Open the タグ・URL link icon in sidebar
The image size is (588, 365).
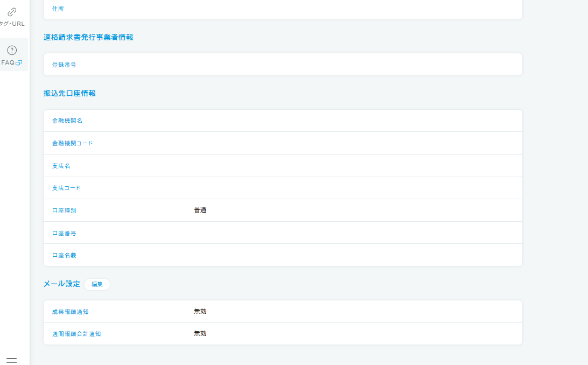(x=12, y=12)
